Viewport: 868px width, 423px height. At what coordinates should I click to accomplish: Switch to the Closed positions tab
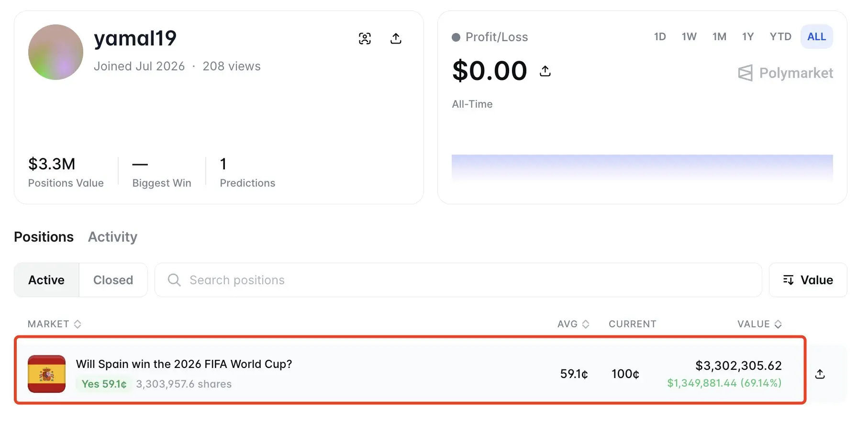[x=113, y=280]
